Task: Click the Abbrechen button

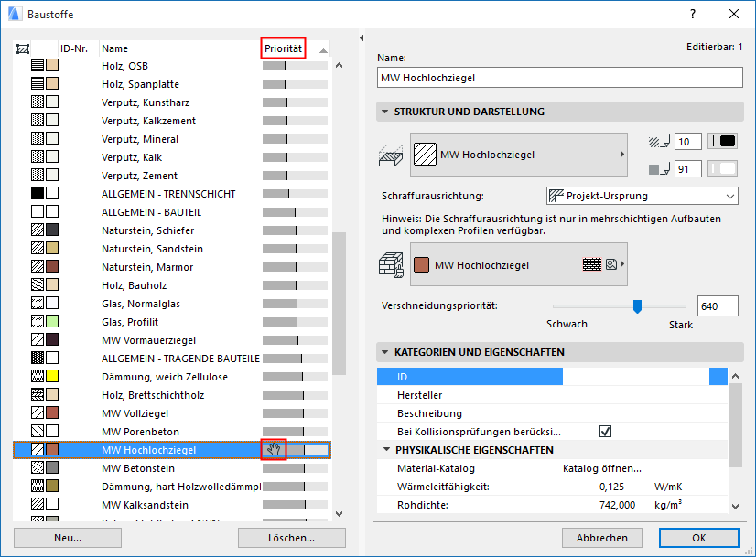Action: click(602, 538)
